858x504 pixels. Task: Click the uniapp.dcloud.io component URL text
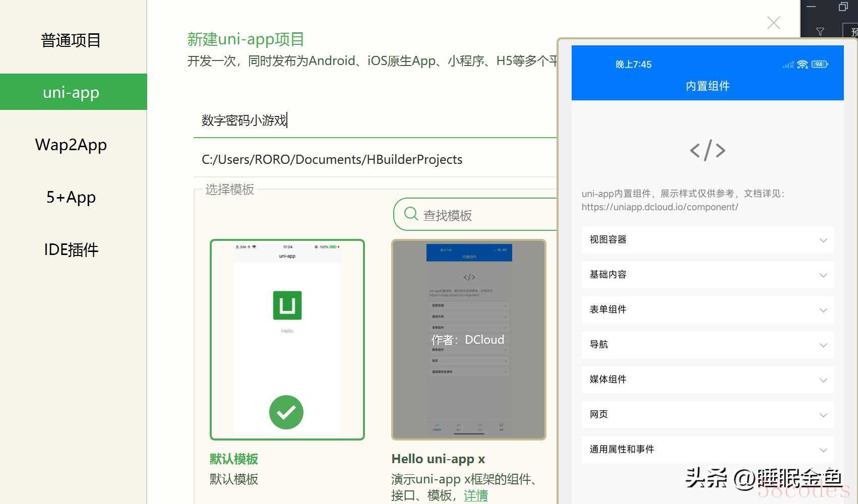point(660,207)
